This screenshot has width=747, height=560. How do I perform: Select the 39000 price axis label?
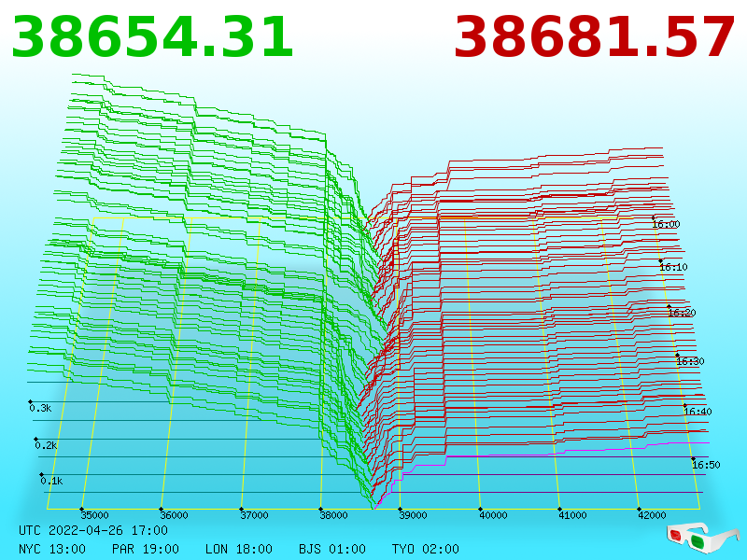coord(413,515)
